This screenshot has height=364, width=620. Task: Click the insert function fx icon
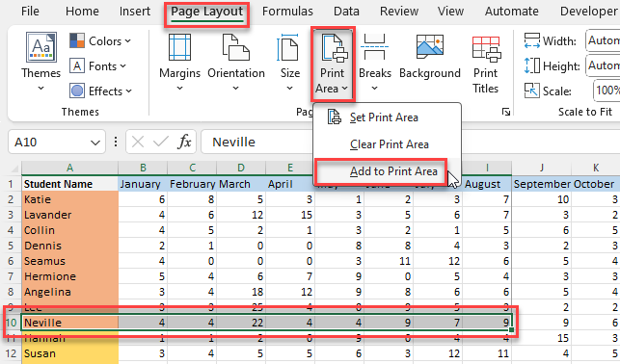click(x=185, y=142)
